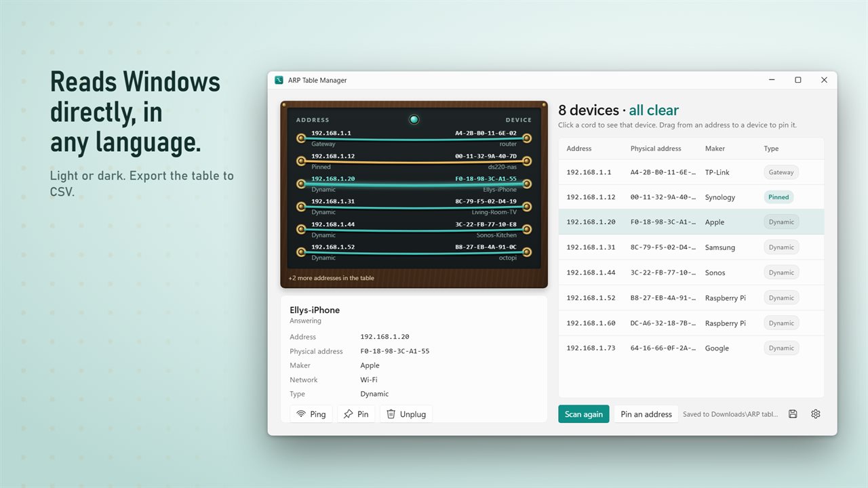Click the '+2 more addresses in the table' text

pos(331,278)
